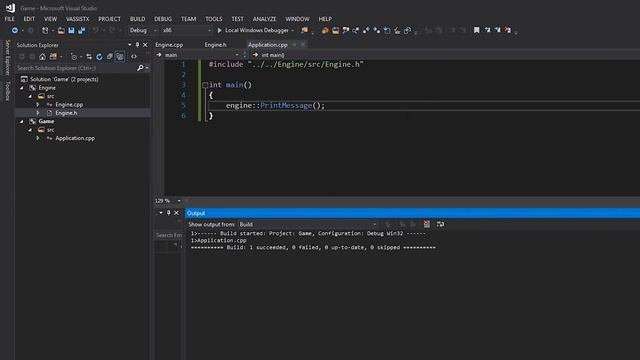Open the x86 platform dropdown
640x360 pixels.
click(x=186, y=30)
